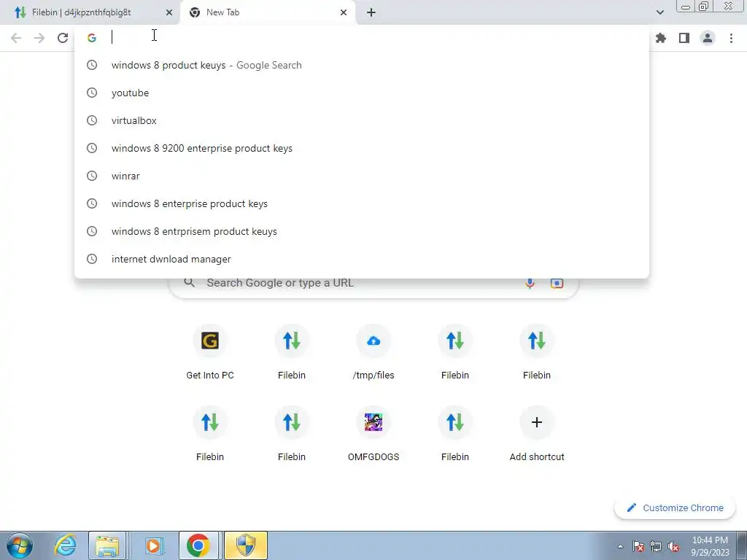Open a new tab with plus button
The image size is (747, 560).
coord(371,12)
